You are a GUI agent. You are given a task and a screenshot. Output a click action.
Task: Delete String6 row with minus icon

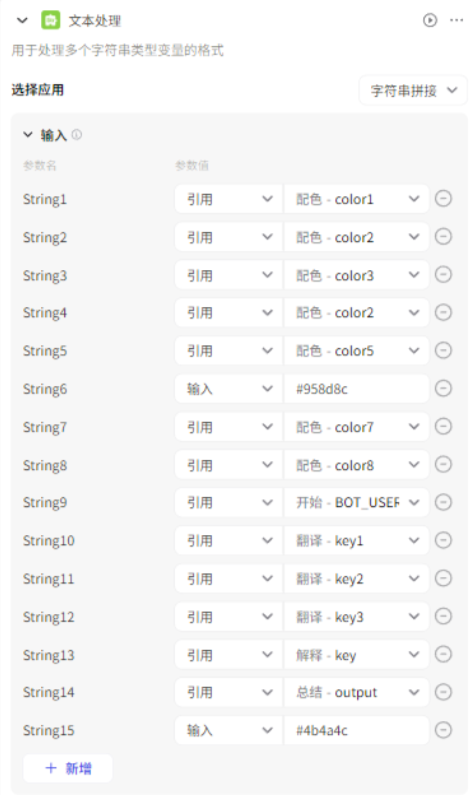point(444,389)
